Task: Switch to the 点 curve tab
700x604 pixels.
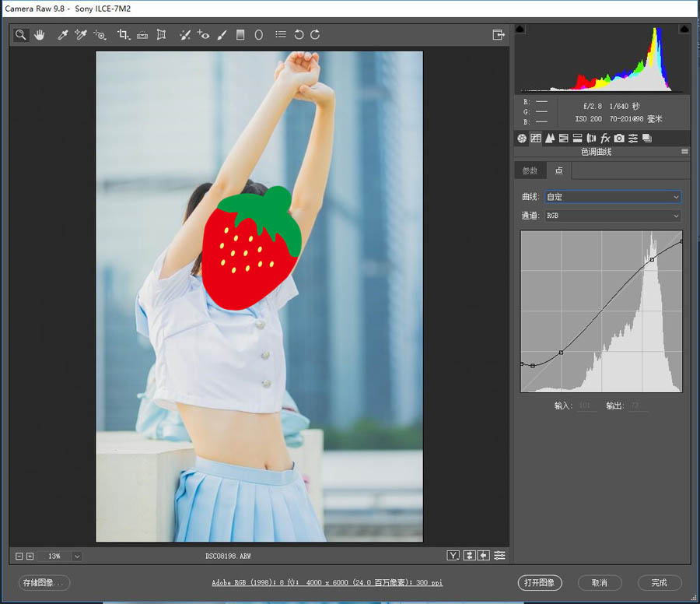Action: coord(558,170)
